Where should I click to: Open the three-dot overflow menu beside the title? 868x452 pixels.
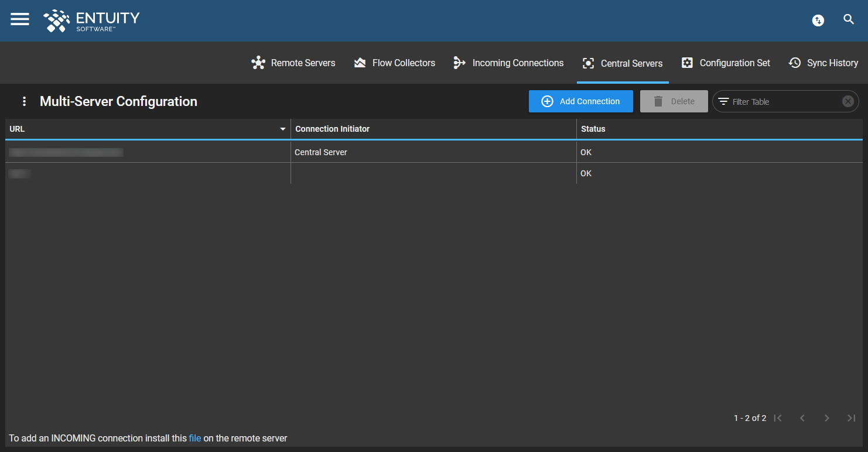(x=24, y=101)
